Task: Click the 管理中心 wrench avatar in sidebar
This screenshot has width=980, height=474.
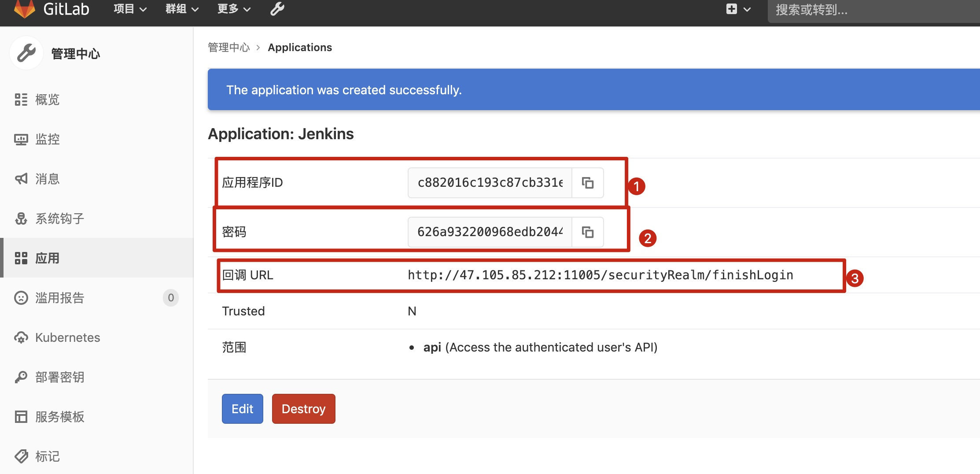Action: [x=26, y=53]
